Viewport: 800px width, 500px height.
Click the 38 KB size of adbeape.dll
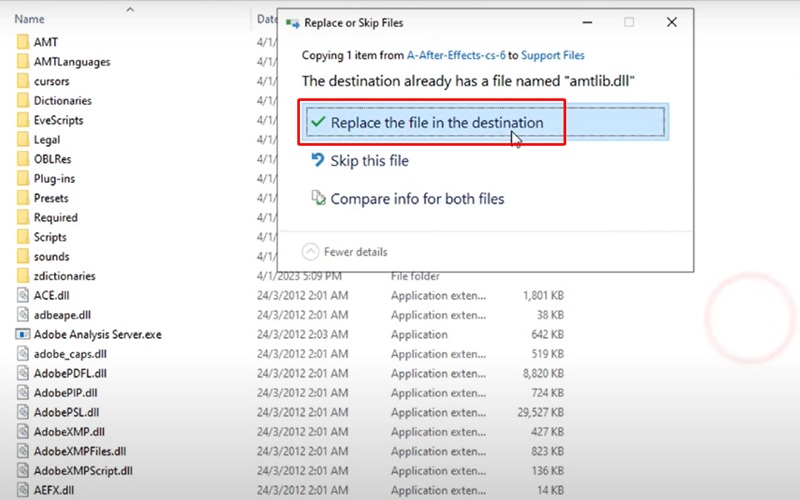pos(550,315)
